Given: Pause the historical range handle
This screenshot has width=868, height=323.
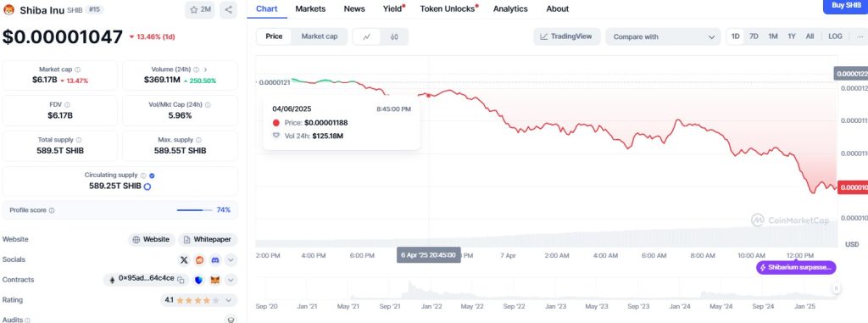Looking at the screenshot, I should [837, 288].
